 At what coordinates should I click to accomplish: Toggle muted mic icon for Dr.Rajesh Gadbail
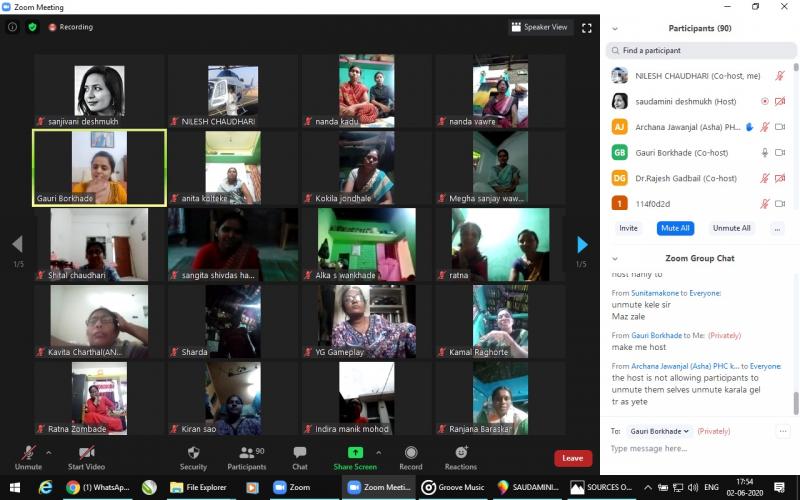coord(764,178)
